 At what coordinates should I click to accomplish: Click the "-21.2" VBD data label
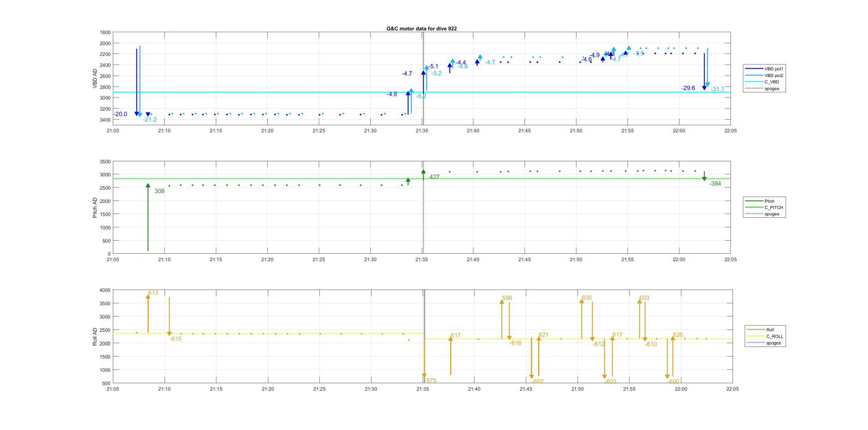click(150, 120)
